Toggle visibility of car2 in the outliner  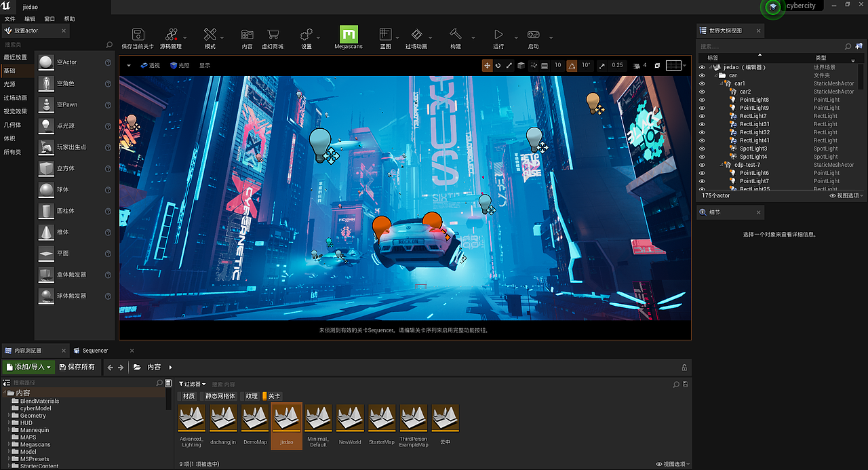coord(702,92)
